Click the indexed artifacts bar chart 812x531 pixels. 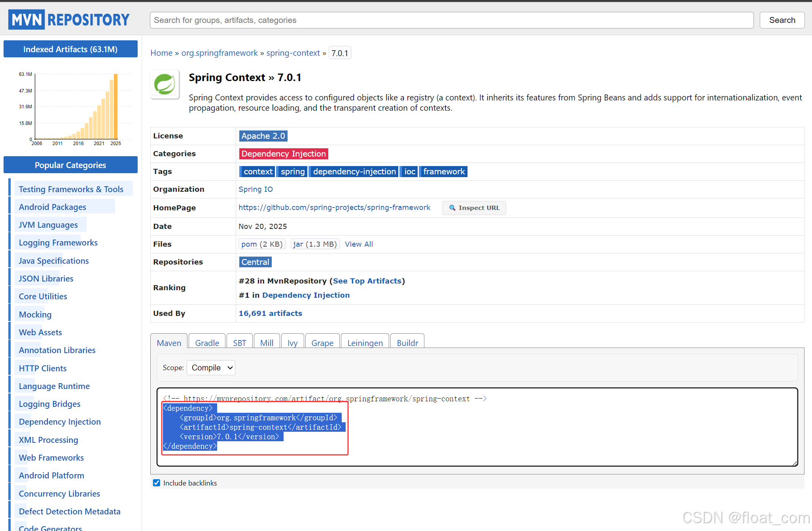pyautogui.click(x=75, y=108)
